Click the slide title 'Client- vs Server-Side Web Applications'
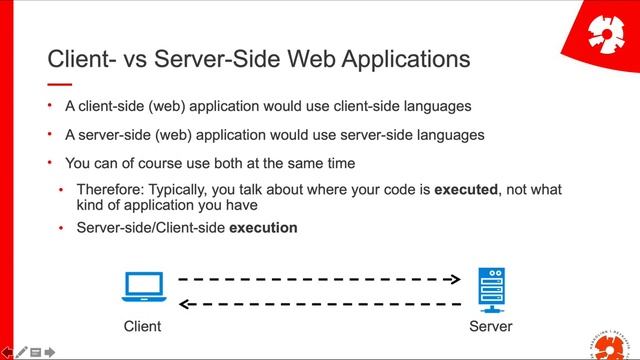This screenshot has height=360, width=640. (x=259, y=59)
